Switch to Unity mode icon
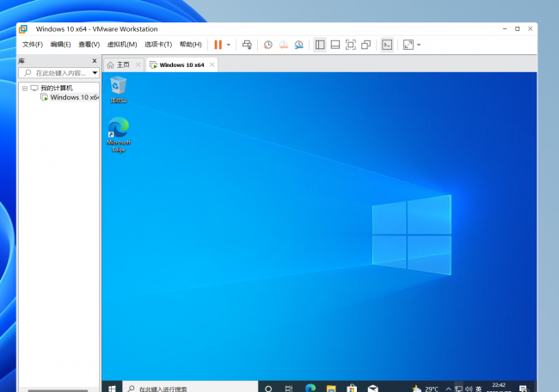Viewport: 559px width, 392px height. pyautogui.click(x=365, y=45)
